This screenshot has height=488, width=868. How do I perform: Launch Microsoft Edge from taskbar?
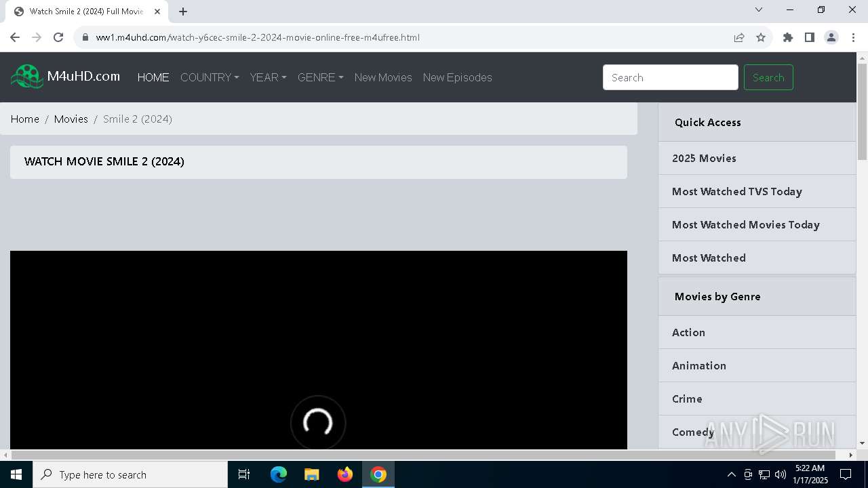pos(279,474)
